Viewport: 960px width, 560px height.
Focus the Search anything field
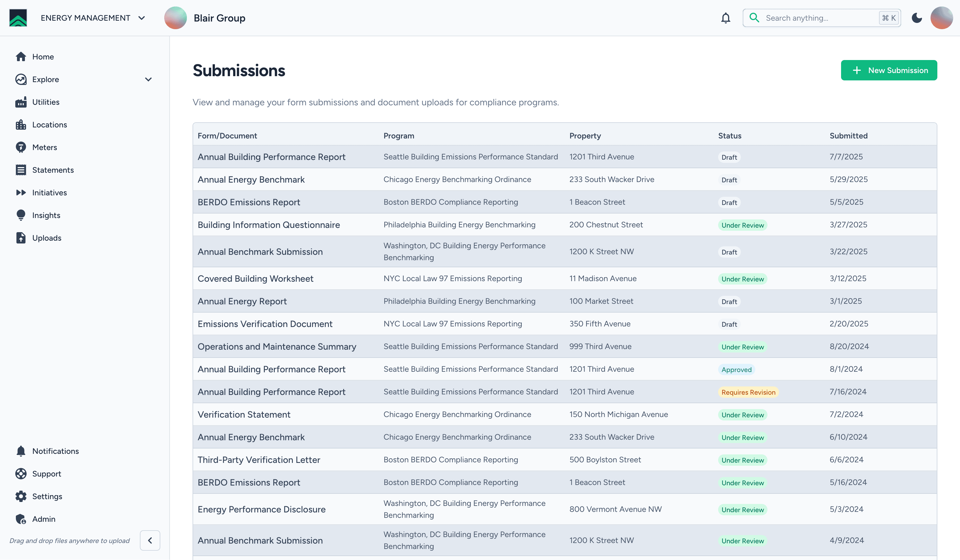(819, 18)
